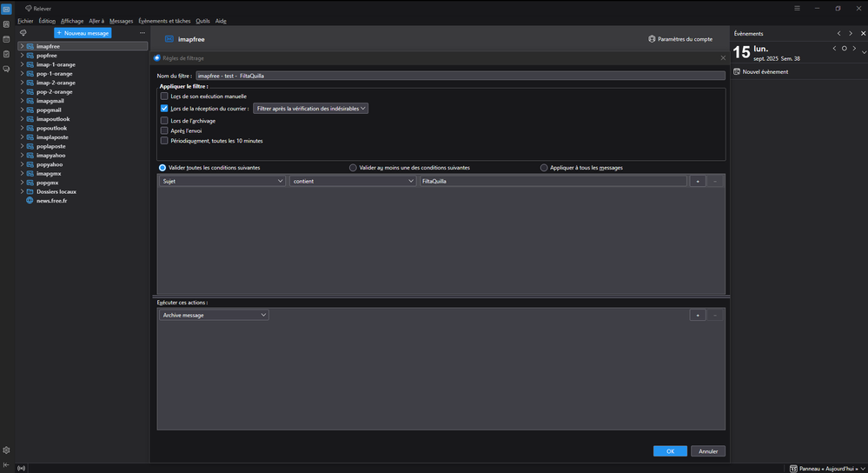The height and width of the screenshot is (473, 868).
Task: Tick the 'Après l'envoi' checkbox
Action: coord(164,130)
